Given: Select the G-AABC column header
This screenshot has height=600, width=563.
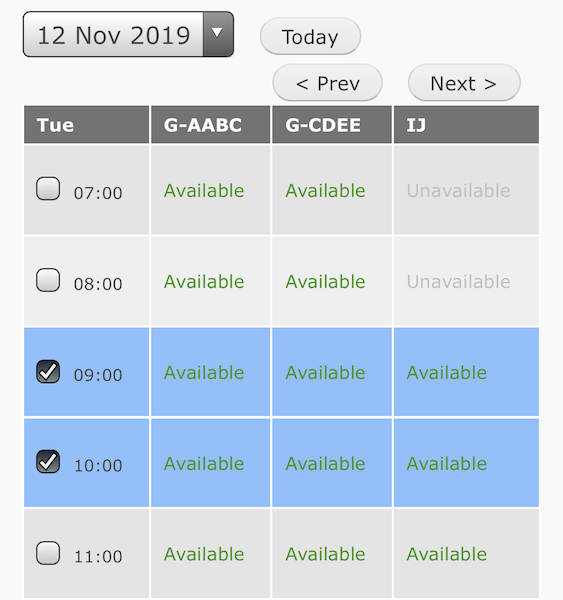Looking at the screenshot, I should tap(211, 125).
